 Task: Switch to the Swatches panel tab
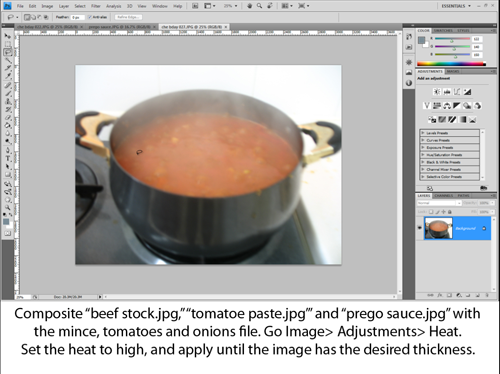[x=443, y=31]
